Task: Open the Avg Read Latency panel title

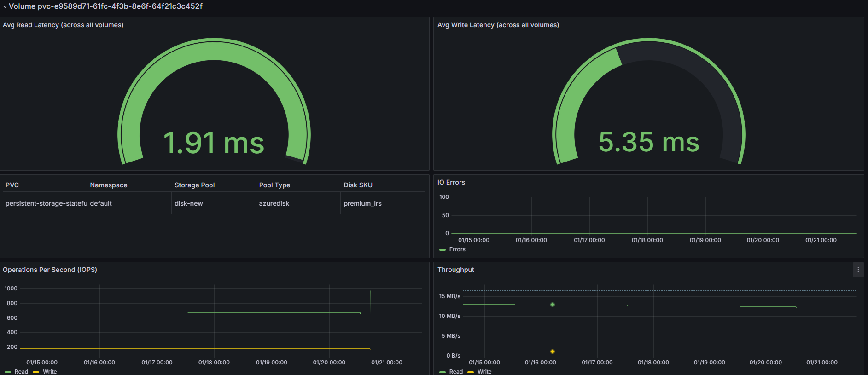Action: pyautogui.click(x=63, y=25)
